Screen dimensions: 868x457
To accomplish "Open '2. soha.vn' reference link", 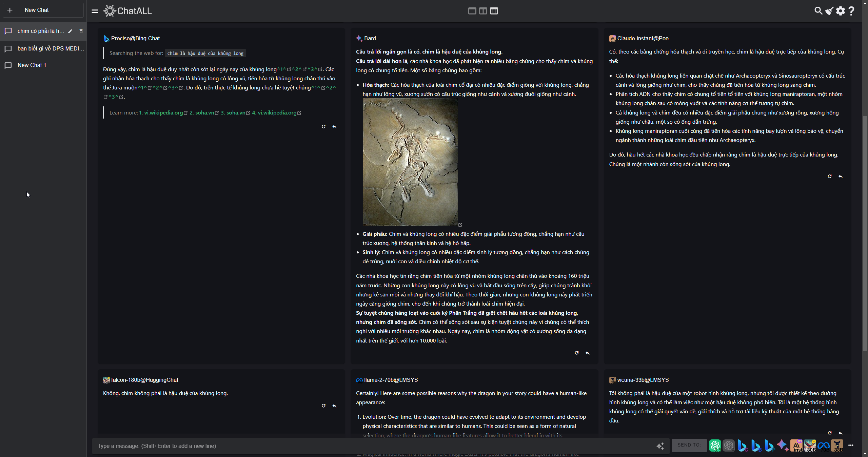I will click(x=204, y=112).
